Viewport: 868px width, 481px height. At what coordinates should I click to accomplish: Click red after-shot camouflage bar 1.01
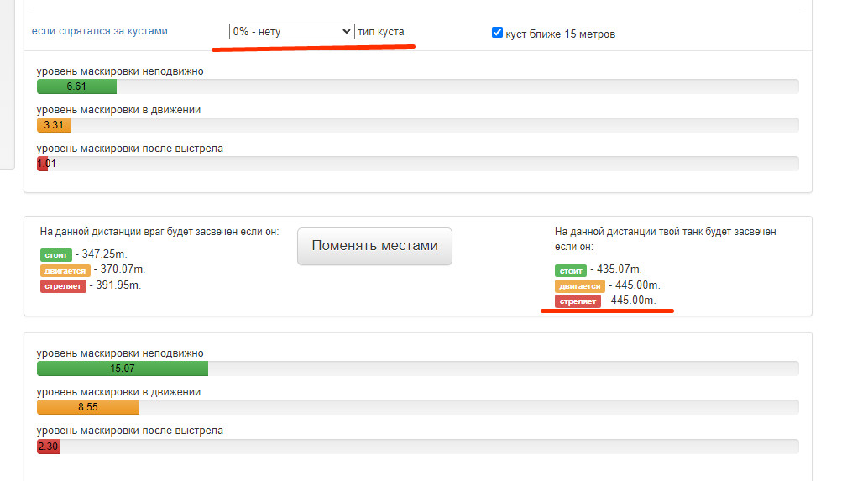pyautogui.click(x=42, y=164)
